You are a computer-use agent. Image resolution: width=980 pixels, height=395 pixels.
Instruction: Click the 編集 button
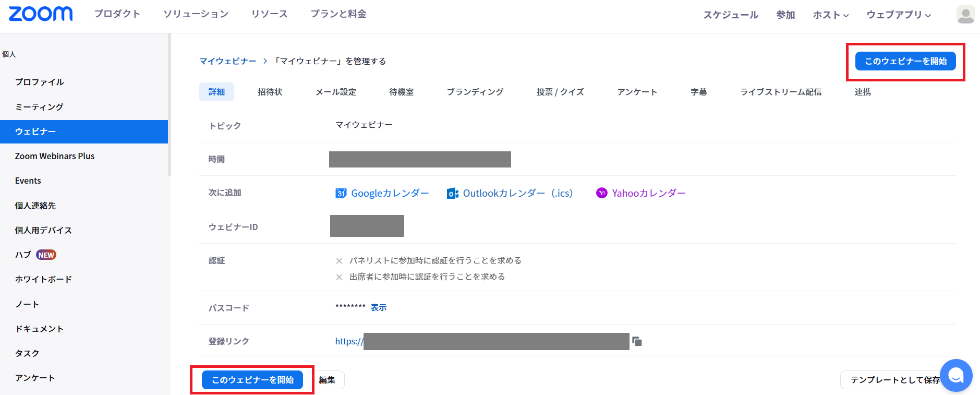[327, 380]
